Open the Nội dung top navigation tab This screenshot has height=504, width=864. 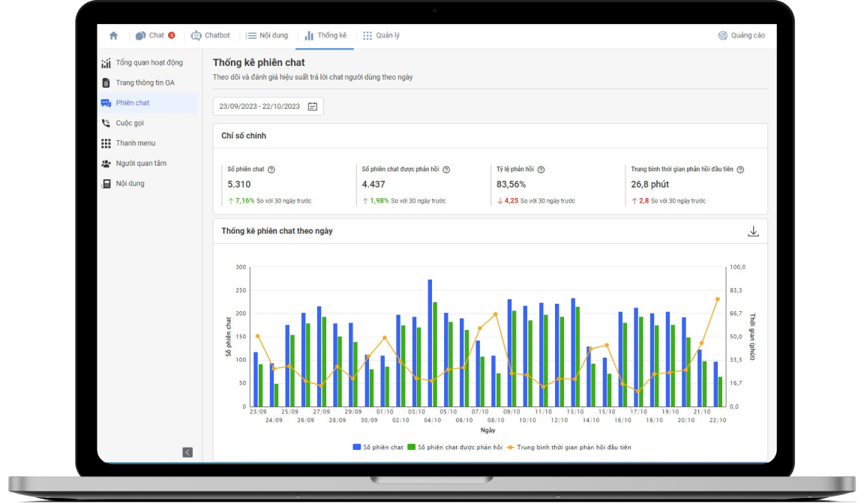(267, 35)
